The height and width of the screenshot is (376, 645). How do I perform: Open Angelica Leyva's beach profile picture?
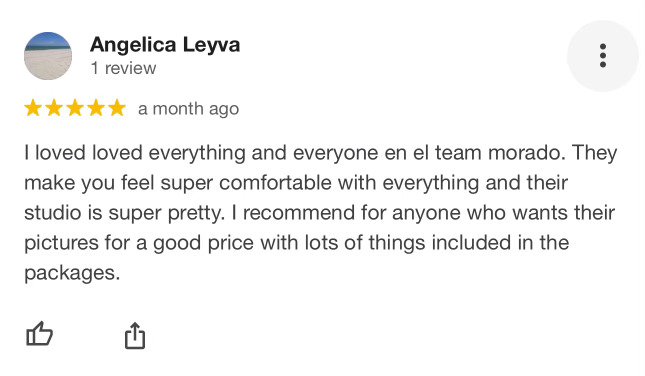[48, 56]
